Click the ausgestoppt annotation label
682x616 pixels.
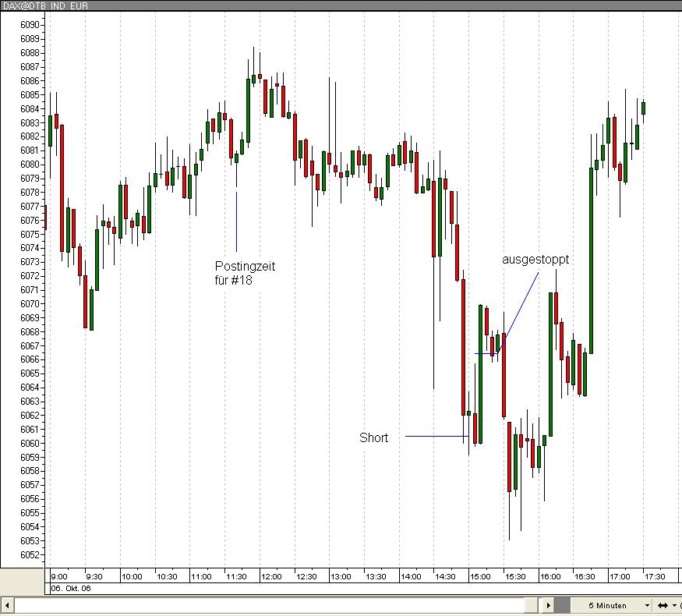(536, 260)
